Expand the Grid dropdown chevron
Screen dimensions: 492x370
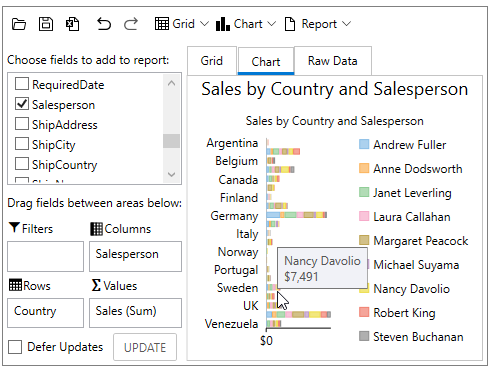tap(204, 24)
